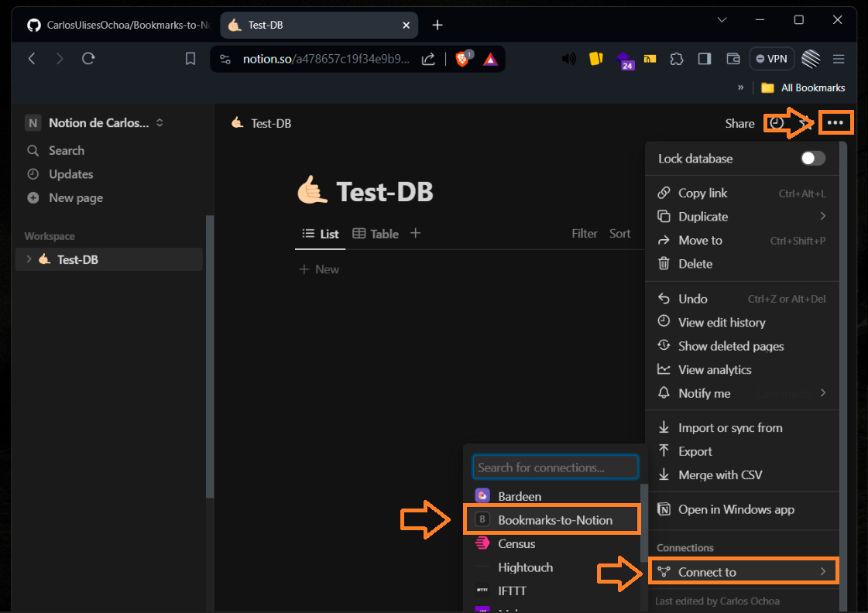Viewport: 868px width, 613px height.
Task: Select the IFTTT connection
Action: coord(552,591)
